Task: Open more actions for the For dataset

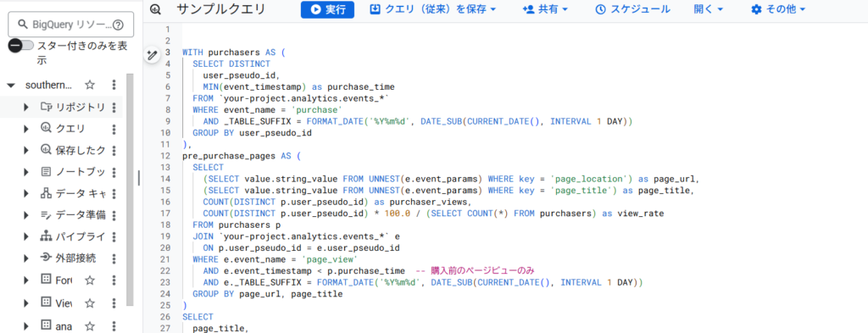Action: tap(114, 280)
